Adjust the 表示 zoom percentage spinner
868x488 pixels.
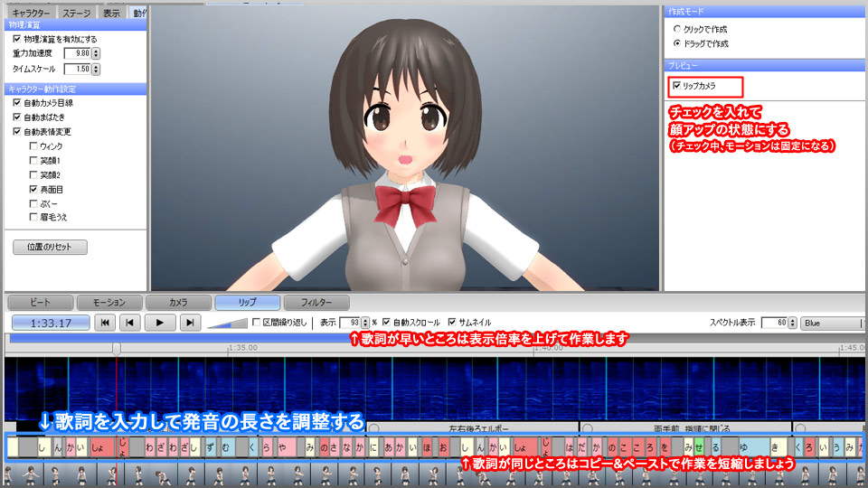tap(366, 323)
